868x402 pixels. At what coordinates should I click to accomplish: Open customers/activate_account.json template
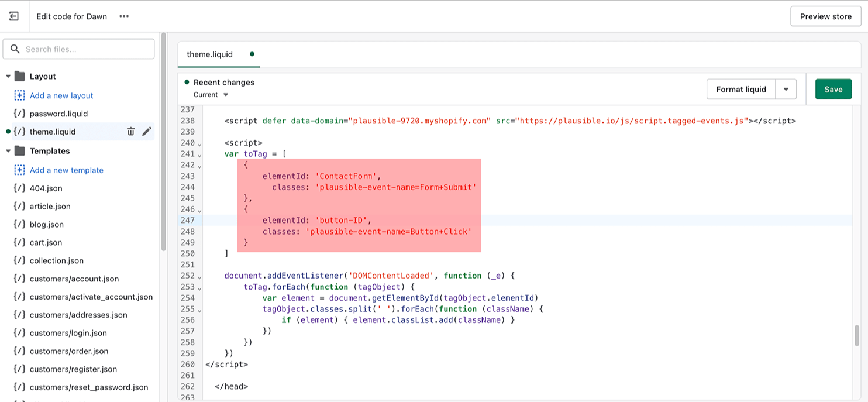(91, 297)
